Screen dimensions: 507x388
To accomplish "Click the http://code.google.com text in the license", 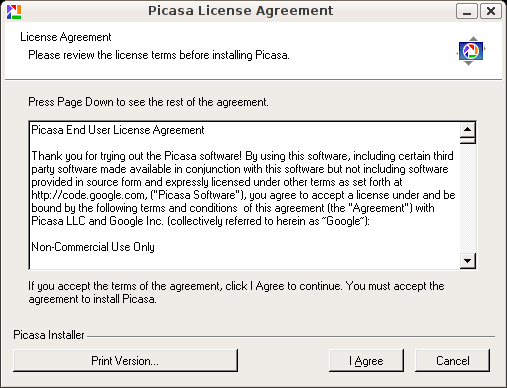I will (x=89, y=195).
